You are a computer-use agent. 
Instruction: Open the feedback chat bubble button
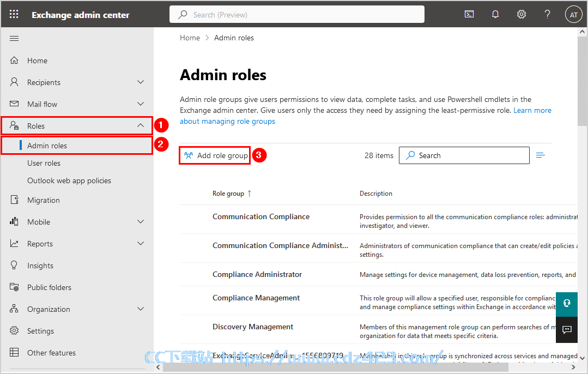567,330
